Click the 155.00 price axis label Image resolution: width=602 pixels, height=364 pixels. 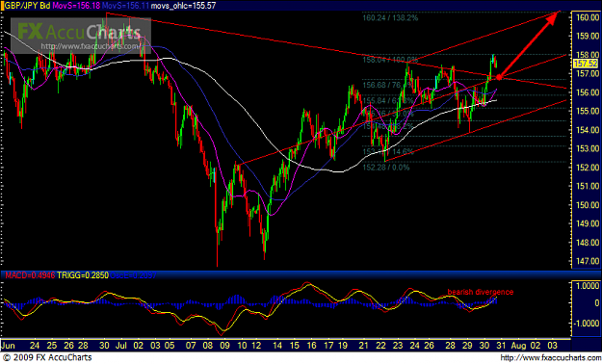[x=588, y=112]
